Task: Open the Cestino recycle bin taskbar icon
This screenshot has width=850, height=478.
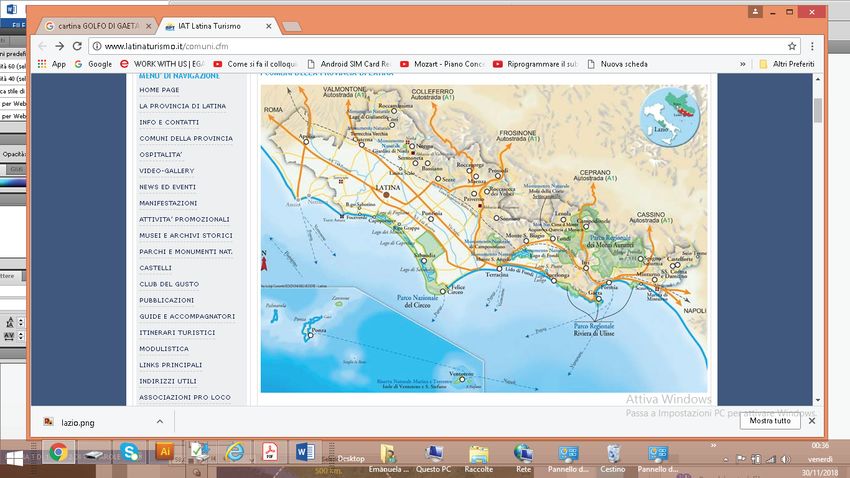Action: point(613,458)
